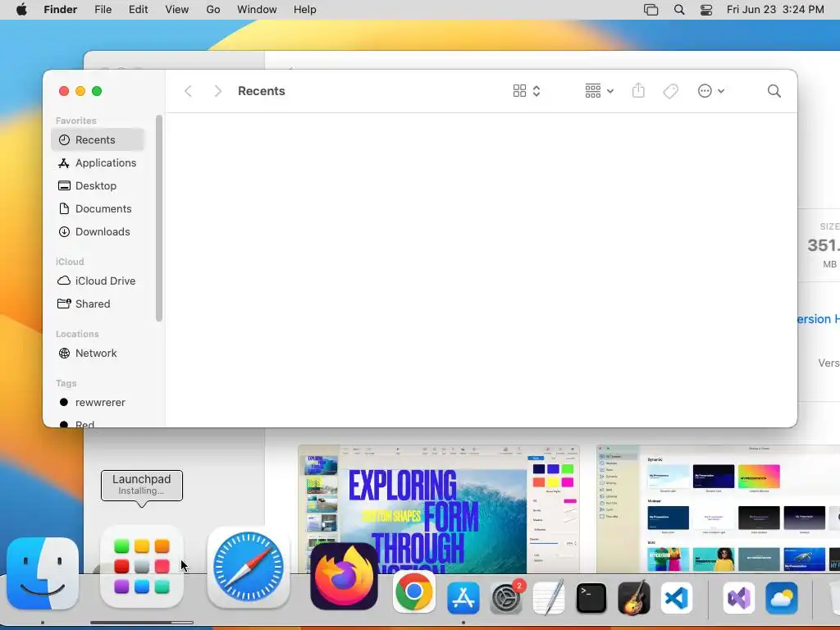
Task: Select the rewwrerer tag in the sidebar
Action: (98, 402)
